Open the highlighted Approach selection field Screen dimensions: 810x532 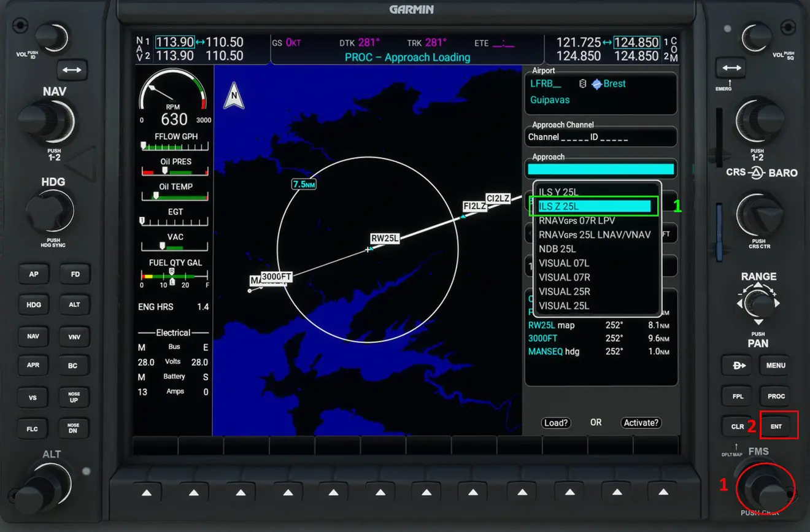[601, 169]
